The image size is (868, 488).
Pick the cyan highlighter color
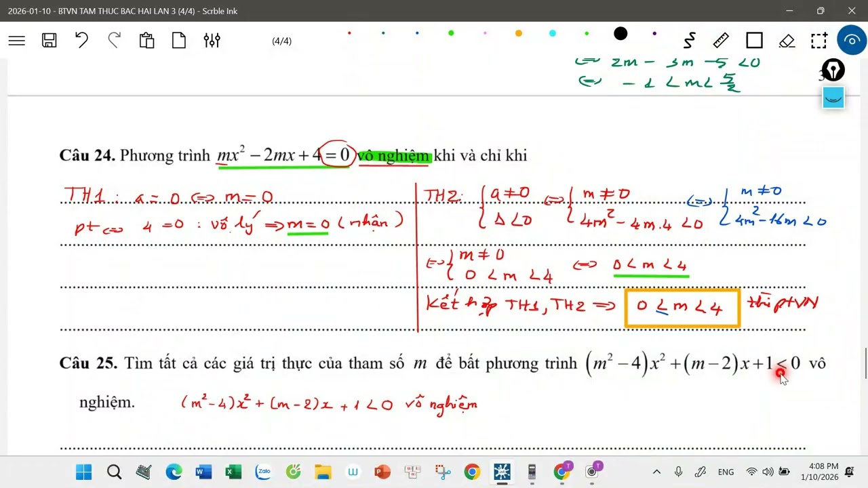pos(553,33)
